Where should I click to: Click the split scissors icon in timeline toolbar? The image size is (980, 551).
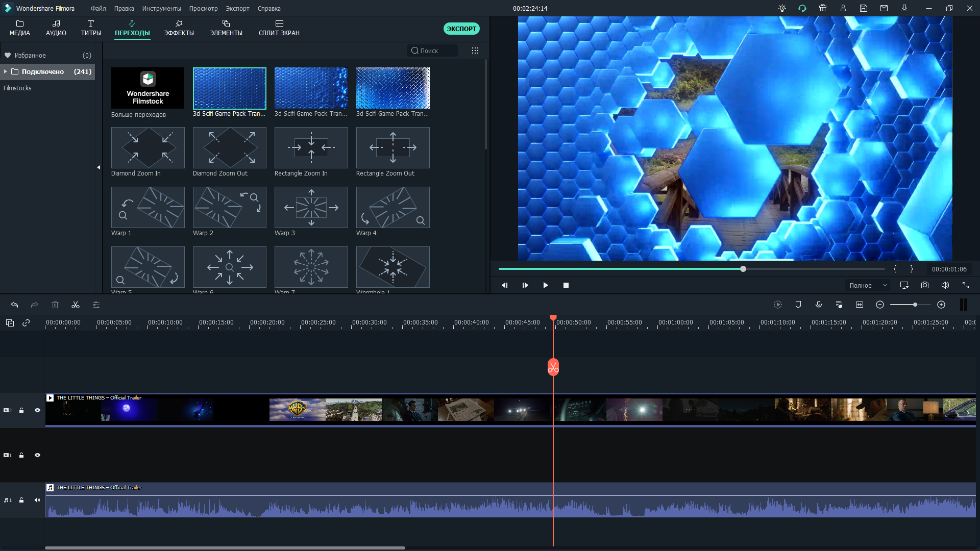(x=76, y=305)
